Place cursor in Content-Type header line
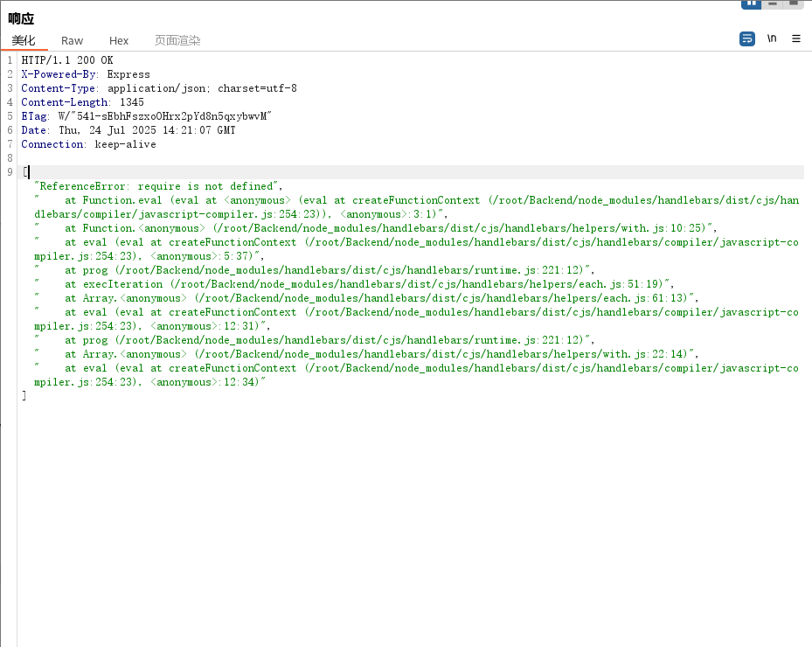Image resolution: width=812 pixels, height=647 pixels. [x=157, y=88]
